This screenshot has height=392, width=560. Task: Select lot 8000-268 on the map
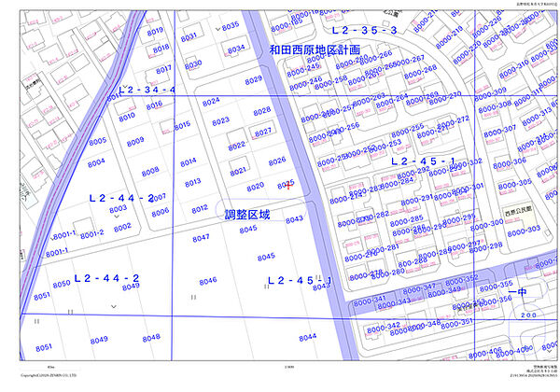click(x=420, y=73)
